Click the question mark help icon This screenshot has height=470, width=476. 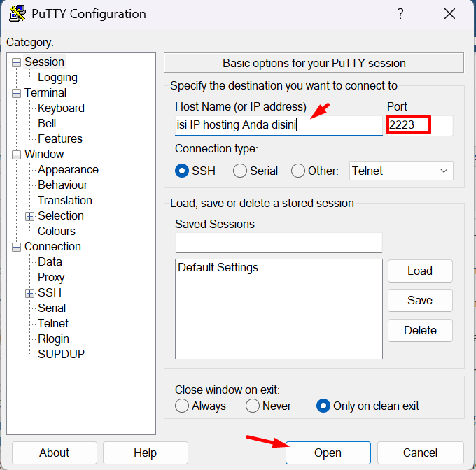tap(400, 14)
